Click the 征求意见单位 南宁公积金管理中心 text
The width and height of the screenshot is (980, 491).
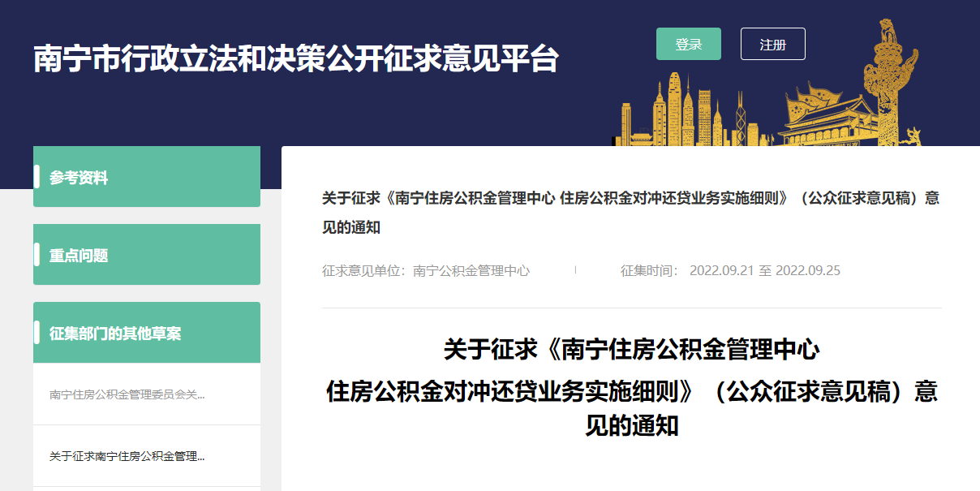[426, 271]
